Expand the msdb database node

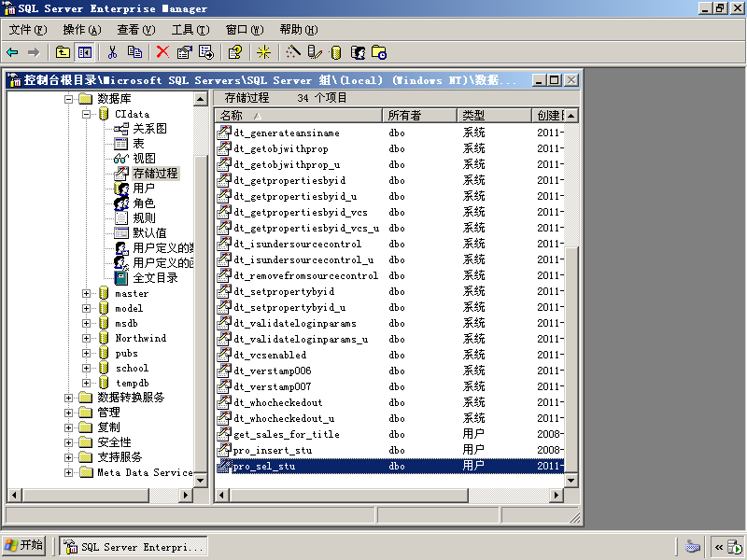tap(86, 323)
